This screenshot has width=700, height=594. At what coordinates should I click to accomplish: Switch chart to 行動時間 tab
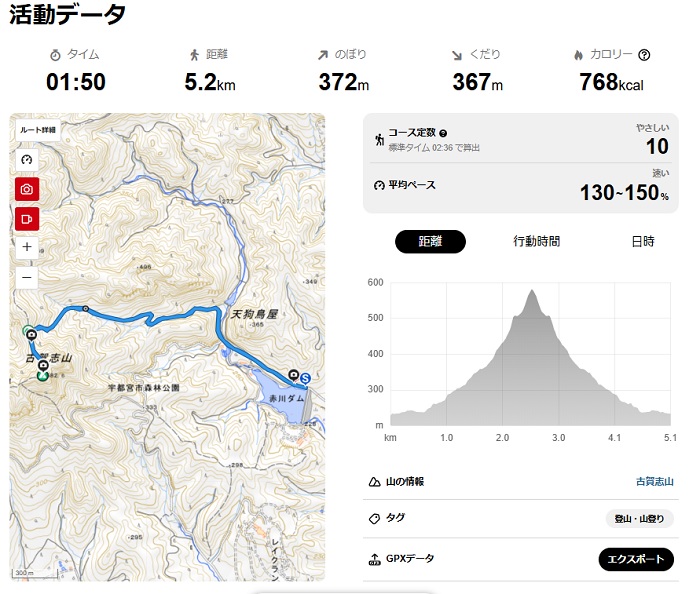coord(536,241)
